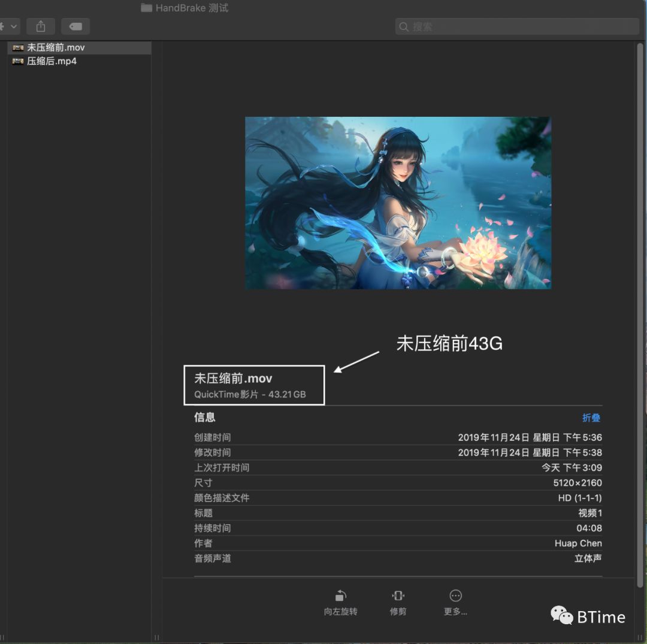This screenshot has height=644, width=647.
Task: Open the Share menu icon
Action: 40,26
